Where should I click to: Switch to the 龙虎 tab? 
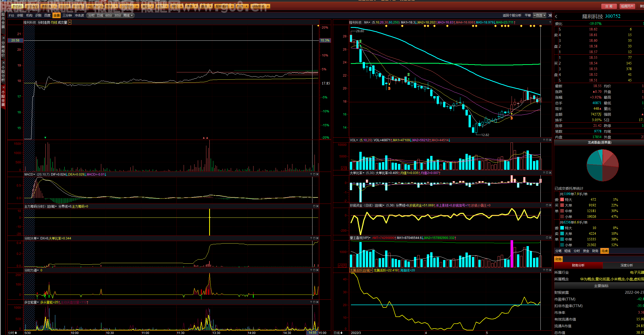605,251
